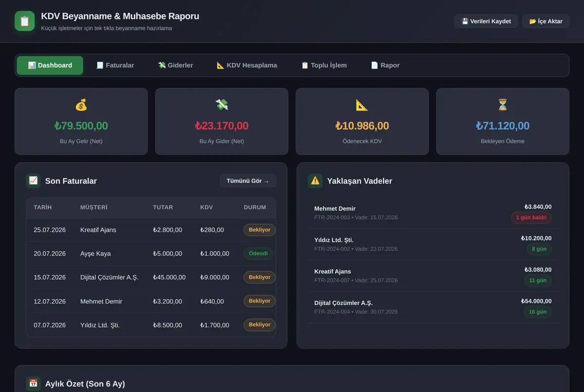
Task: Click the TARİH column header
Action: 43,208
